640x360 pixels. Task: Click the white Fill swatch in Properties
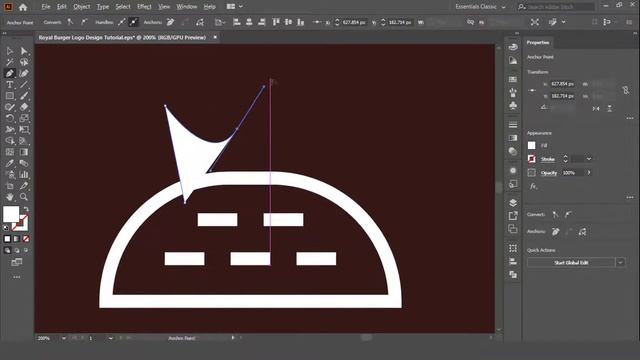click(x=531, y=145)
